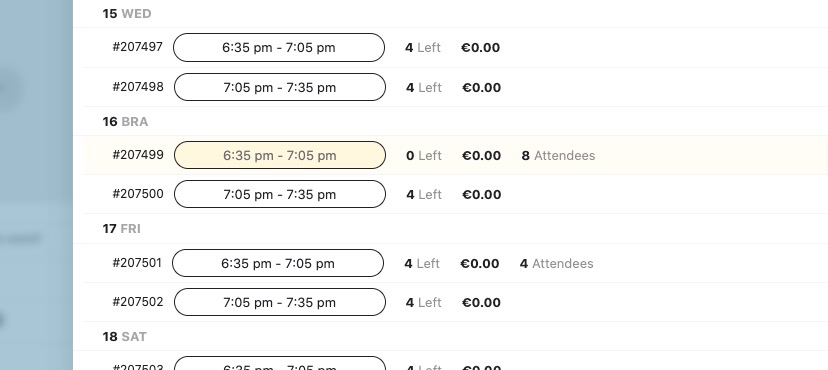Click the 17 FRI day header
Viewport: 828px width, 370px height.
coord(121,229)
